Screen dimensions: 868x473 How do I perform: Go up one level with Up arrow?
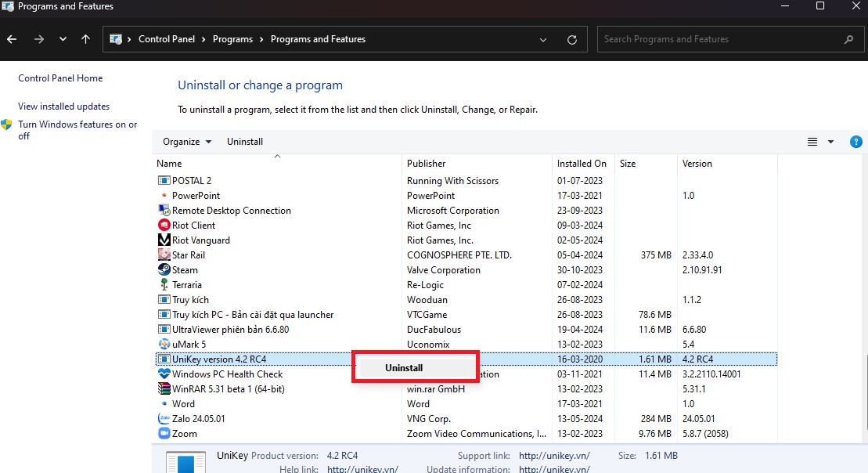tap(85, 39)
